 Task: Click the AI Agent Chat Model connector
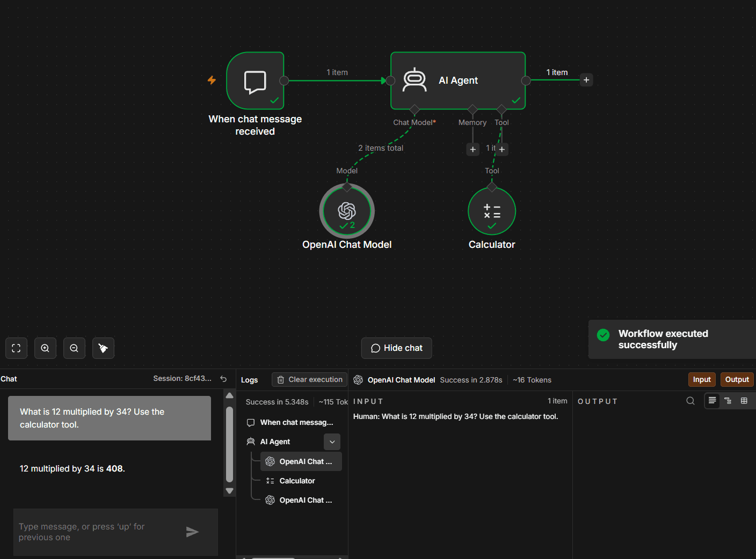[415, 110]
